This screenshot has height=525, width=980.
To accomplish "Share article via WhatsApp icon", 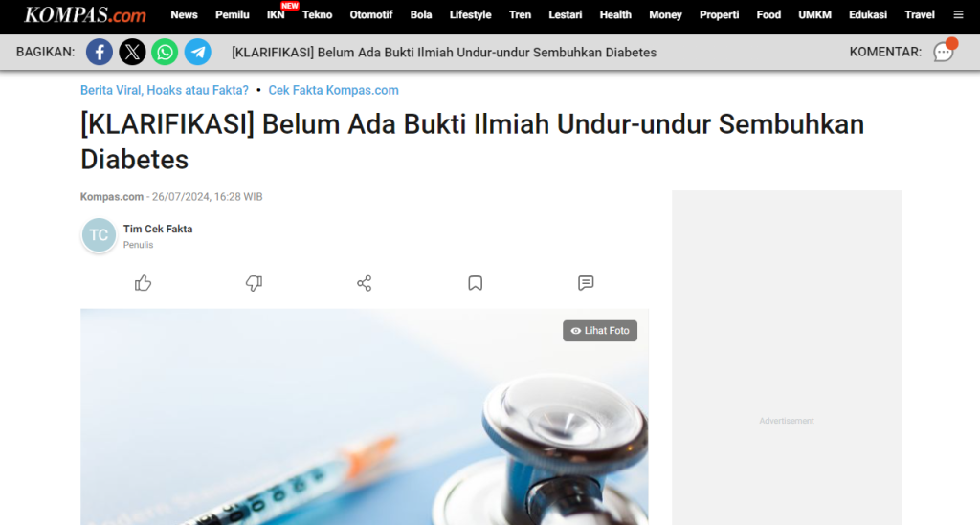I will [165, 52].
